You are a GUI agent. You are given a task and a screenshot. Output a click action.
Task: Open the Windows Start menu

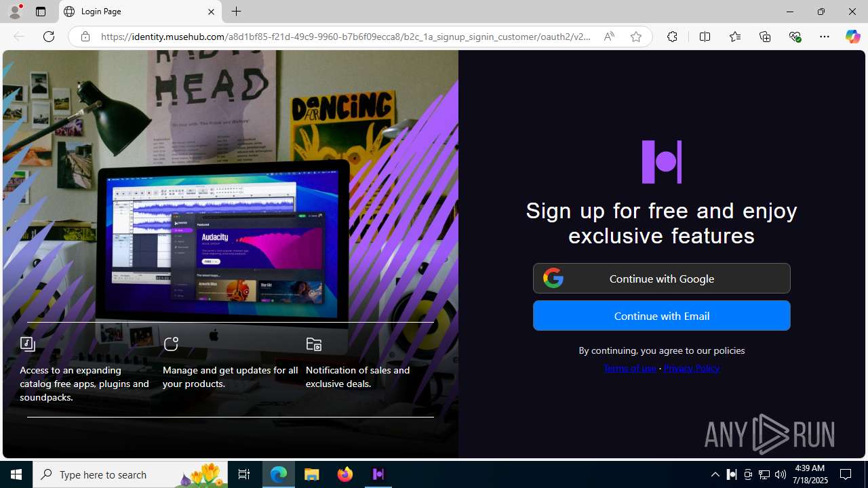pos(16,474)
